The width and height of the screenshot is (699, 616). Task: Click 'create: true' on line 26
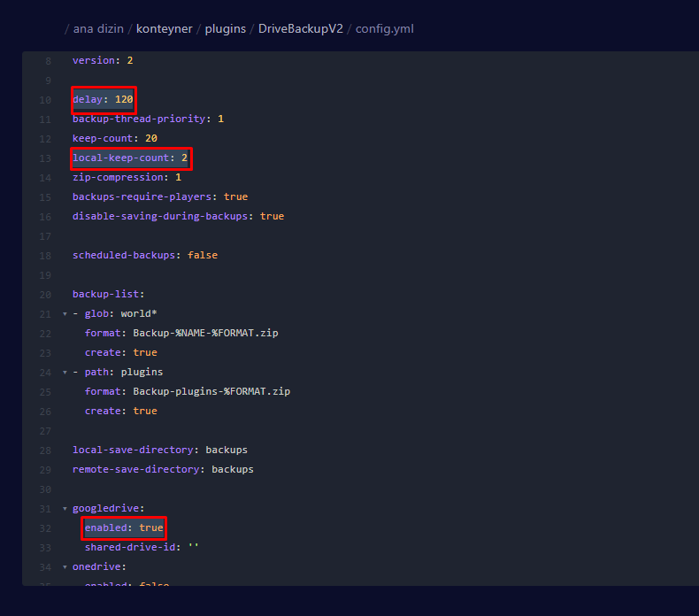tap(121, 412)
